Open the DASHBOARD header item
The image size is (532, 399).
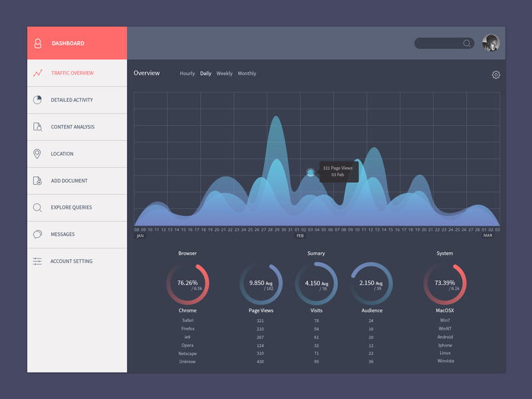(x=77, y=43)
